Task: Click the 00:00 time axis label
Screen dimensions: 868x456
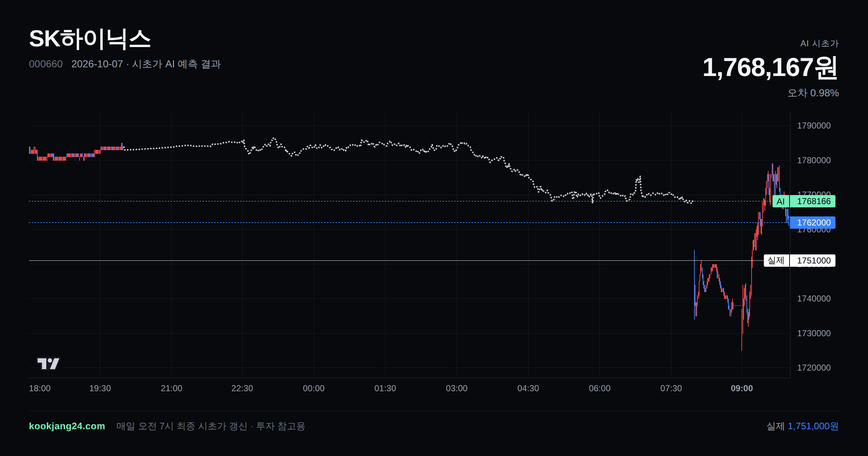Action: point(314,388)
